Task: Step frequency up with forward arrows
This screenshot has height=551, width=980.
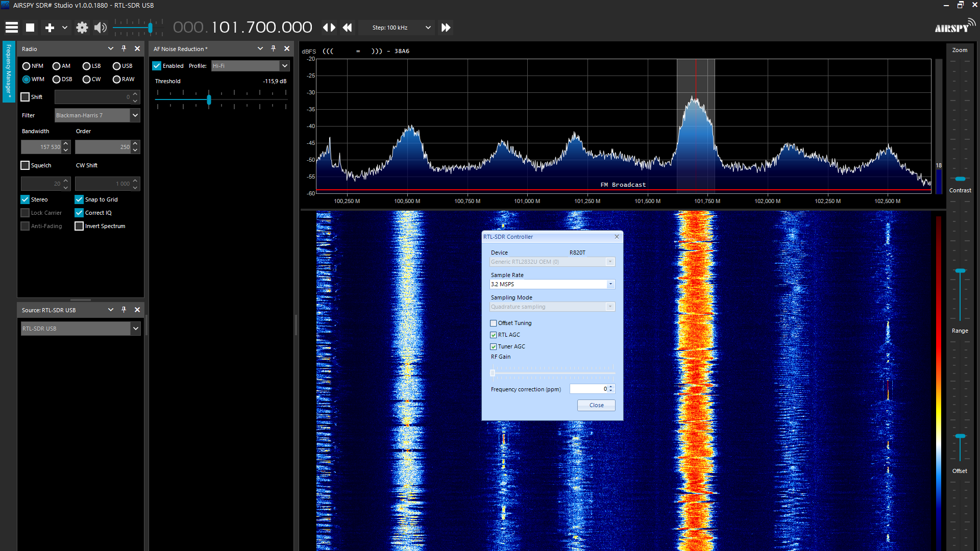Action: [x=446, y=28]
